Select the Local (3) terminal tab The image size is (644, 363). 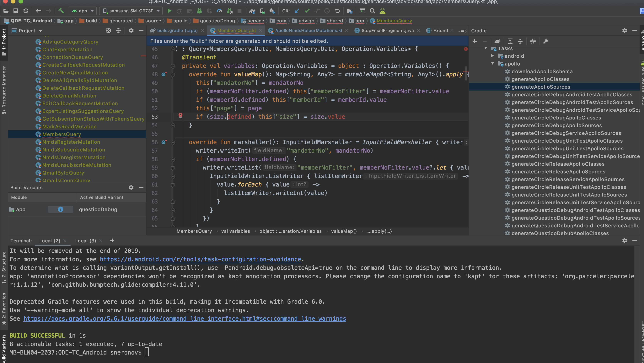pyautogui.click(x=85, y=241)
